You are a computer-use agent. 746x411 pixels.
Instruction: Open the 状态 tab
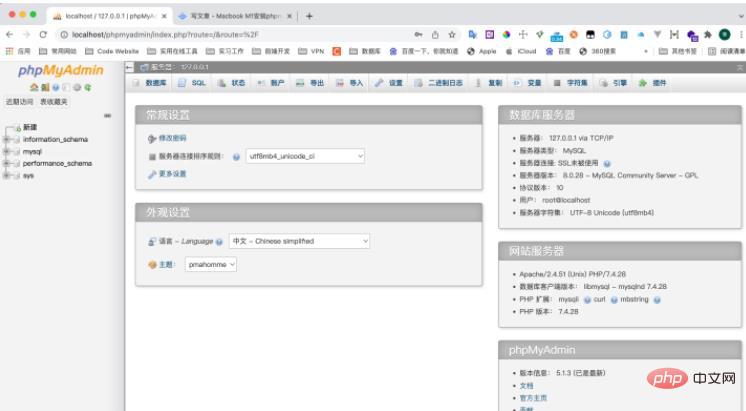coord(231,83)
